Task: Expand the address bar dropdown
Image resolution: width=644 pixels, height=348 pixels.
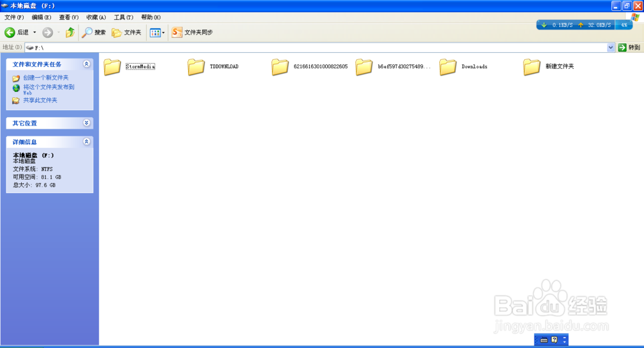Action: tap(611, 48)
